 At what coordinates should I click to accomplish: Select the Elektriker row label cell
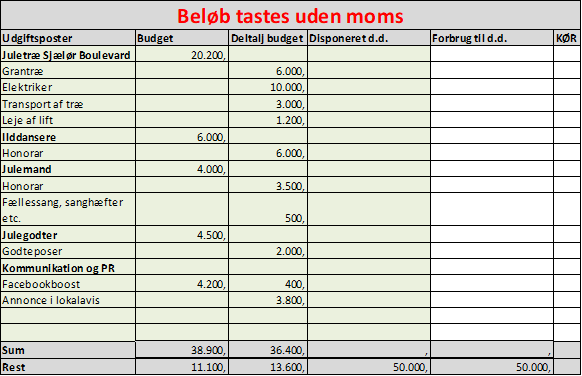(68, 87)
